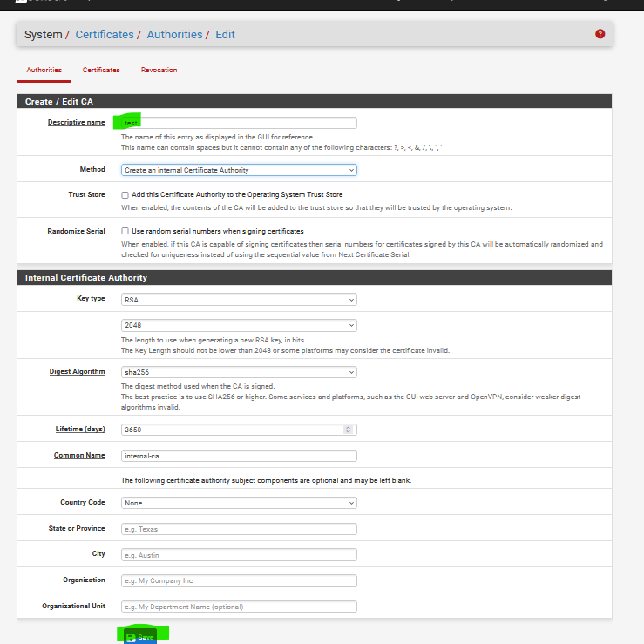Focus the Common Name field
Screen dimensions: 644x644
239,456
